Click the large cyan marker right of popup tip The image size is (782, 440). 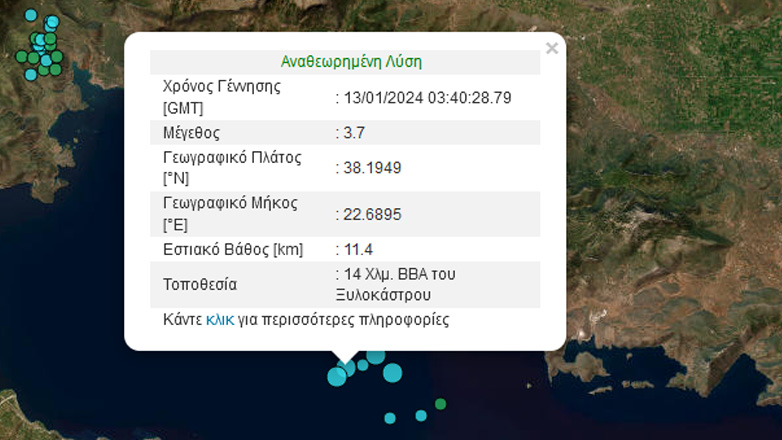392,373
